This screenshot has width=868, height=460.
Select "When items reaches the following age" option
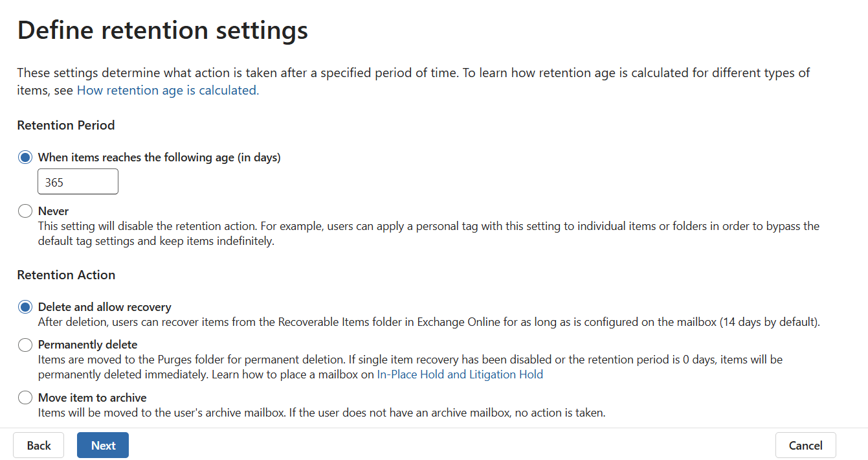pyautogui.click(x=25, y=157)
